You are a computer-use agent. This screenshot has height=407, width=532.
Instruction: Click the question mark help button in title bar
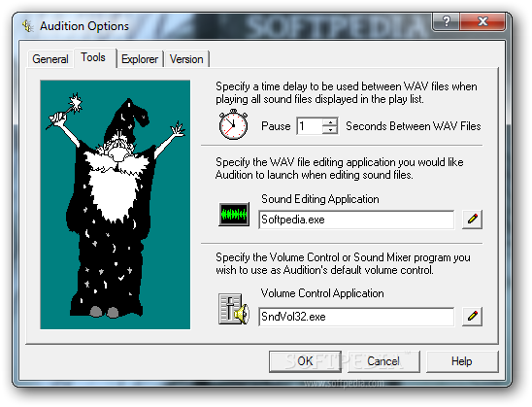point(447,21)
